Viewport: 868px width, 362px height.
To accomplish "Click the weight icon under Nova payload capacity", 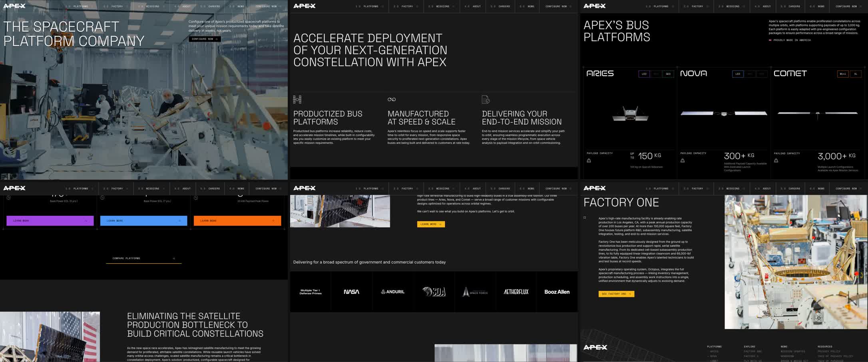I will pos(683,161).
